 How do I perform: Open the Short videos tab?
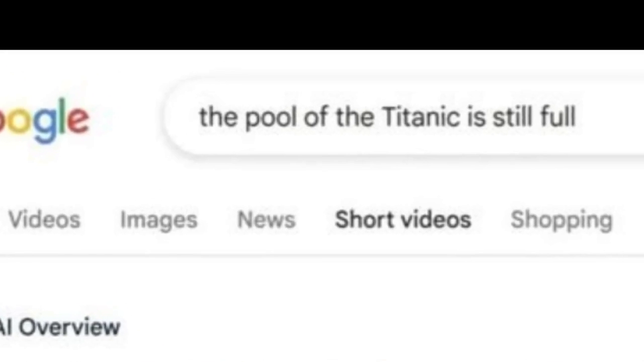[403, 220]
